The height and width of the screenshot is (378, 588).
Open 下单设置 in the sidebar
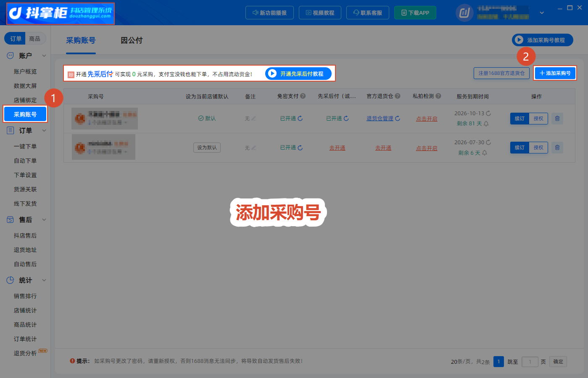click(25, 175)
